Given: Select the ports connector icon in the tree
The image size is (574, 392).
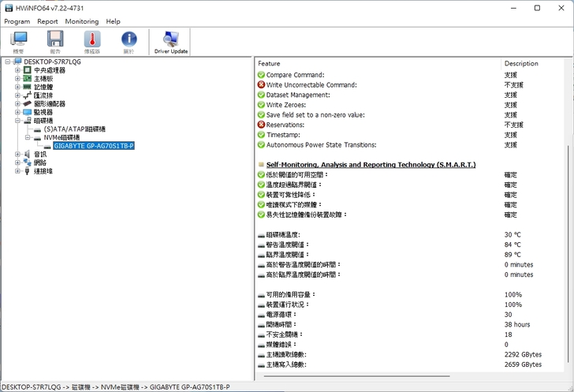Looking at the screenshot, I should click(27, 171).
